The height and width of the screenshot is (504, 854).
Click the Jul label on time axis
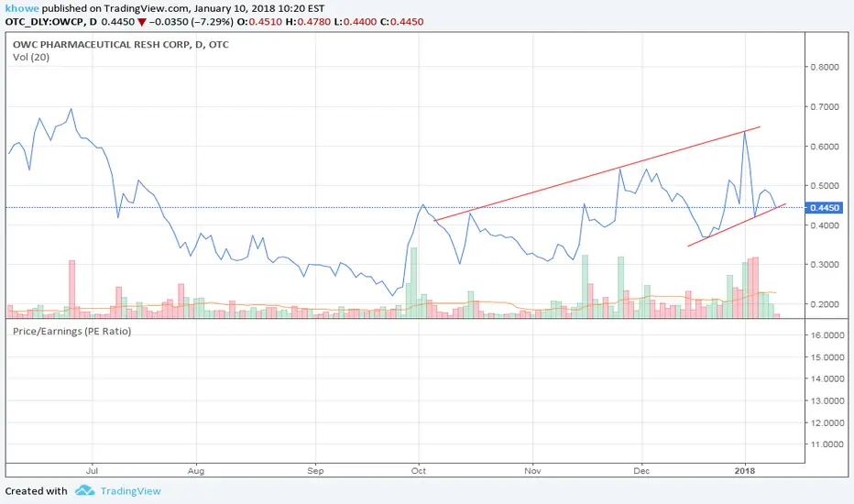tap(92, 470)
